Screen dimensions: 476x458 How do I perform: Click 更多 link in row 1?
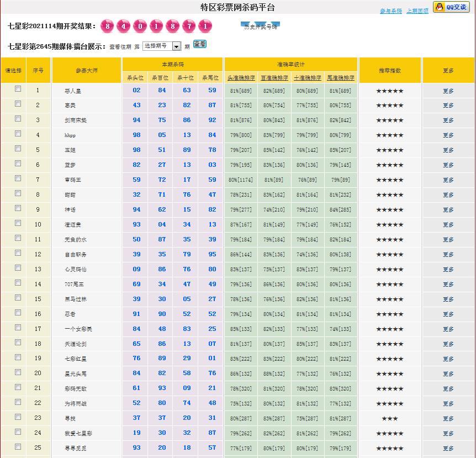point(448,91)
